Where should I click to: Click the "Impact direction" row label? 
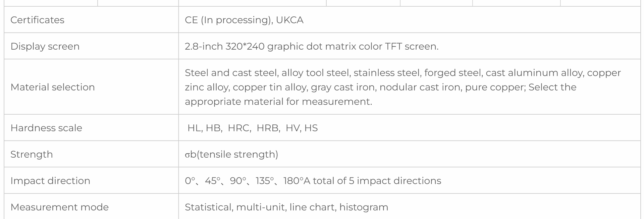(x=50, y=181)
